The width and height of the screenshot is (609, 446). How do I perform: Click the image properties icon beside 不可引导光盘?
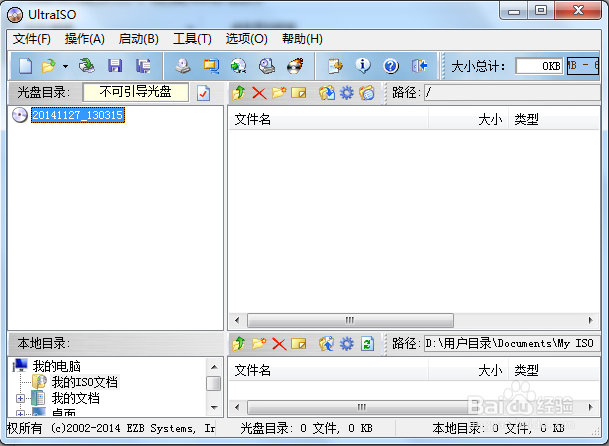[x=204, y=93]
